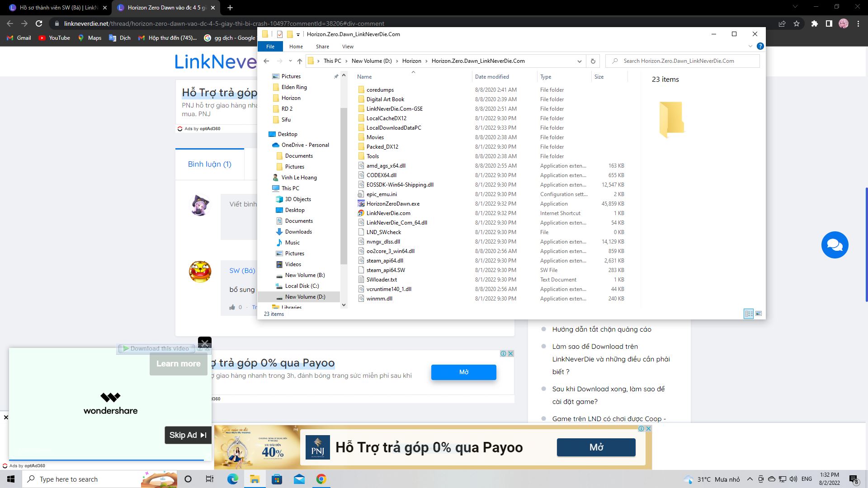This screenshot has height=488, width=868.
Task: Reload the Chrome page
Action: tap(39, 23)
